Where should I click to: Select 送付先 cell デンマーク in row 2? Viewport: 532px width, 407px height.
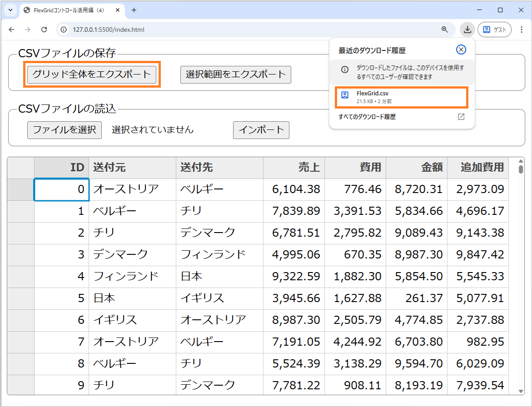pos(219,233)
